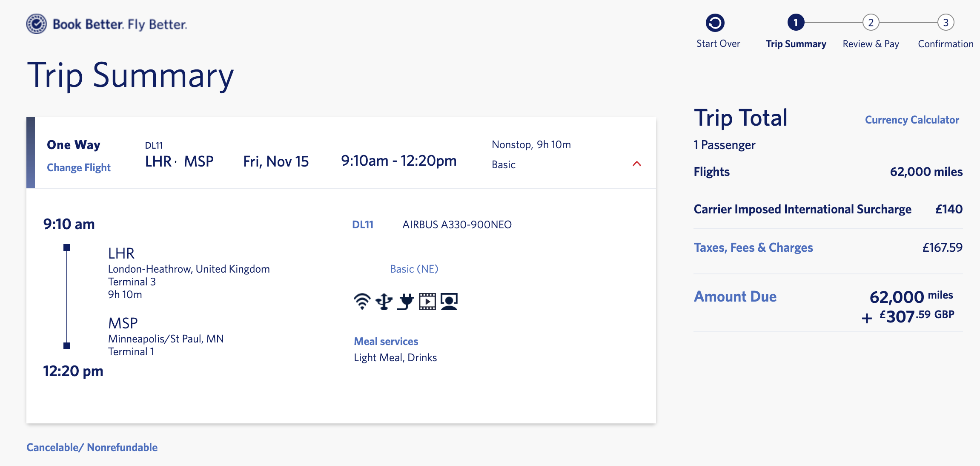Click the in-flight video film icon
The image size is (980, 466).
tap(427, 302)
